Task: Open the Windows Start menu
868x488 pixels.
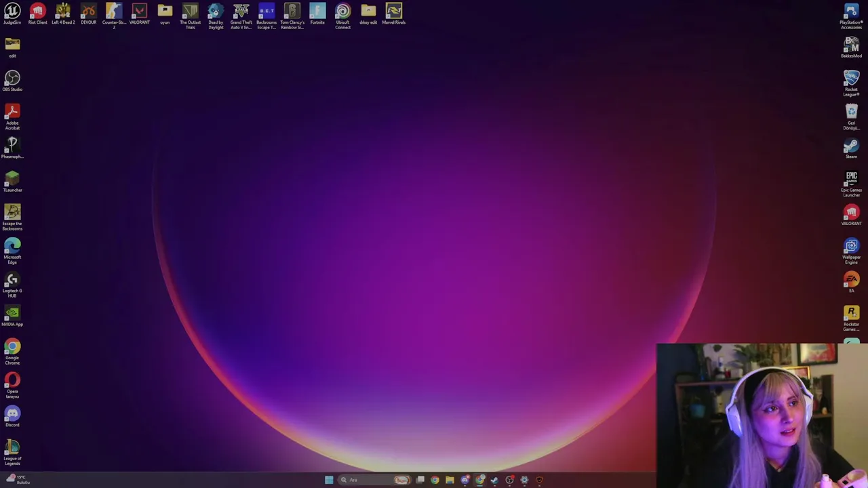Action: pyautogui.click(x=329, y=480)
